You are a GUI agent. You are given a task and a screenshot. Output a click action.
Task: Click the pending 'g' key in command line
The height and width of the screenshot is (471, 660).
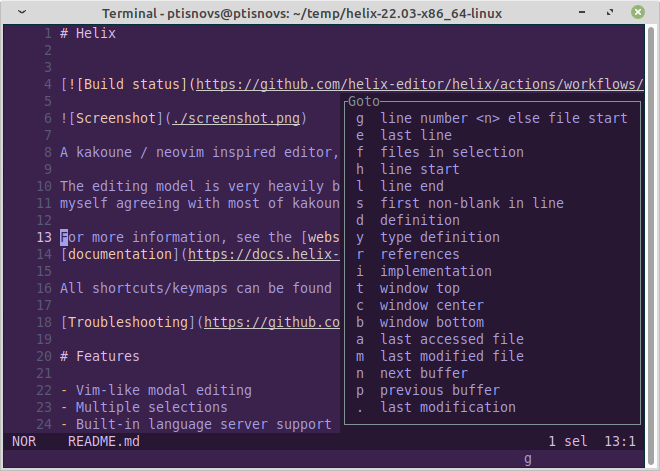(528, 459)
